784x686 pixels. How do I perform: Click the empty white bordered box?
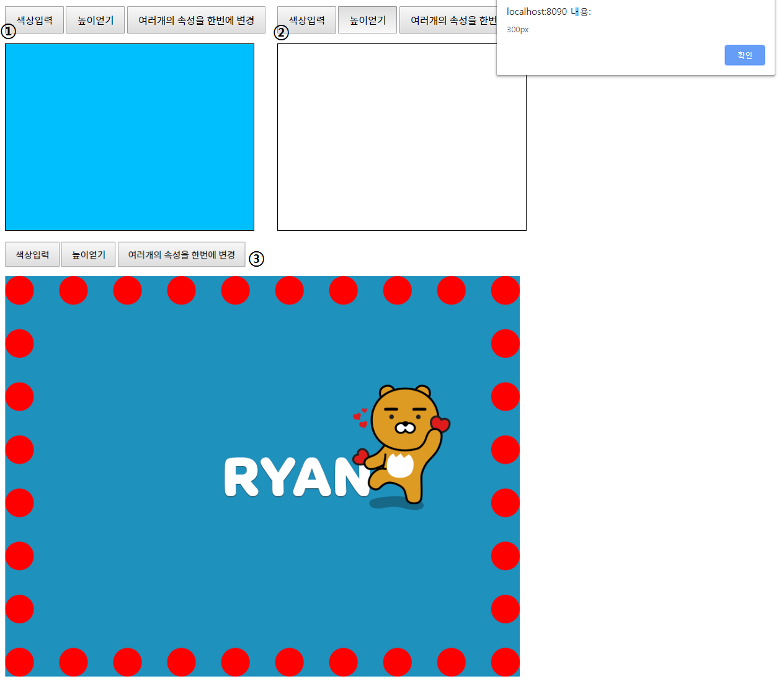402,137
